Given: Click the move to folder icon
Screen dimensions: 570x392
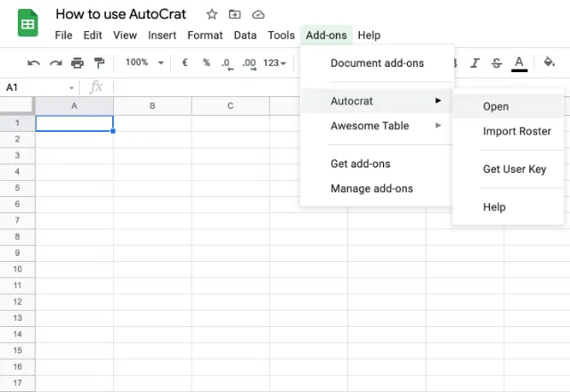Looking at the screenshot, I should tap(235, 14).
